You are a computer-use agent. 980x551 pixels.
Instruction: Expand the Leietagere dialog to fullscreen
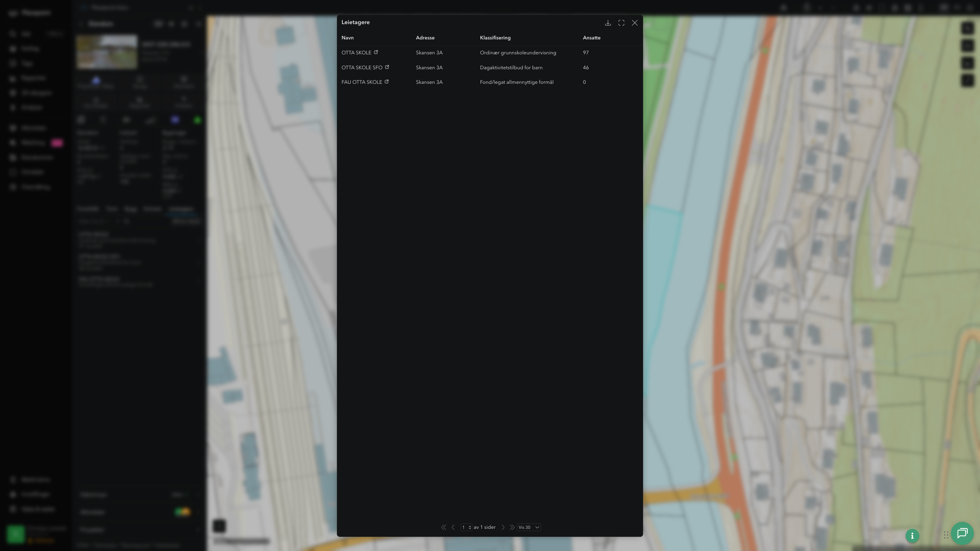(x=621, y=23)
